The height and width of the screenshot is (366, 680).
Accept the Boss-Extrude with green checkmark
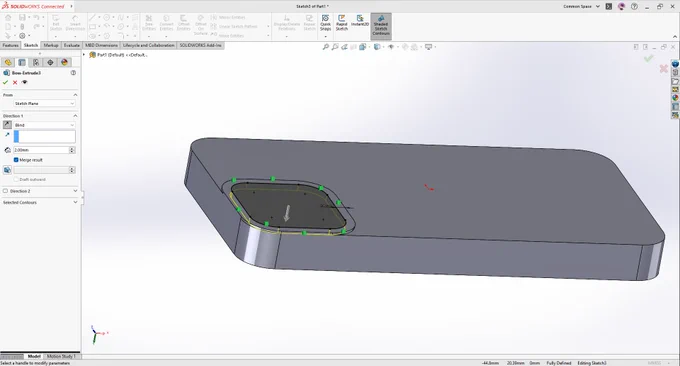5,82
